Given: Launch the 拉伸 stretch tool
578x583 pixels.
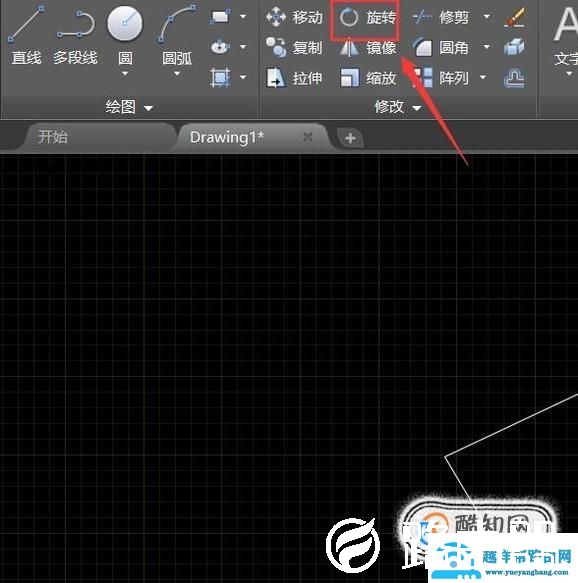Looking at the screenshot, I should tap(294, 78).
